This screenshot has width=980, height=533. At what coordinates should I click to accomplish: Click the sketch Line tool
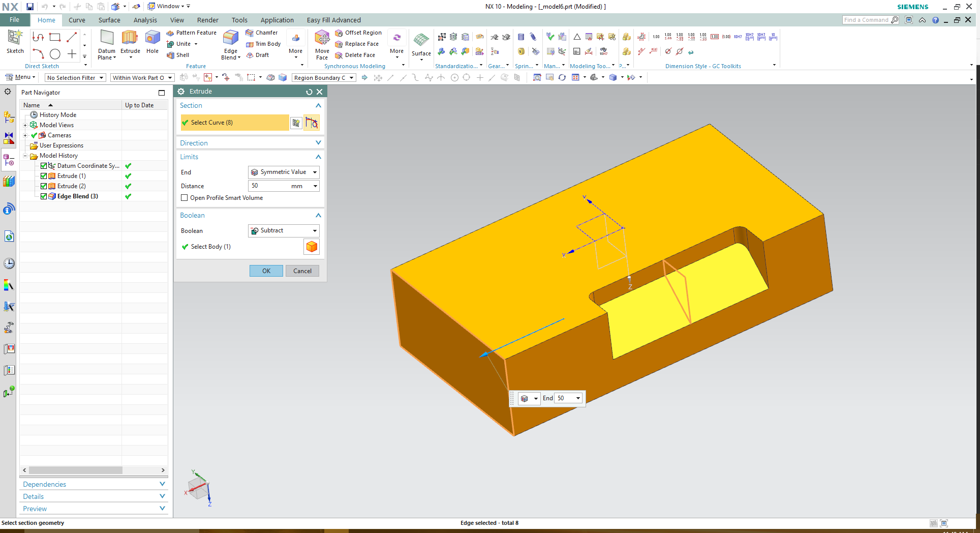[72, 37]
